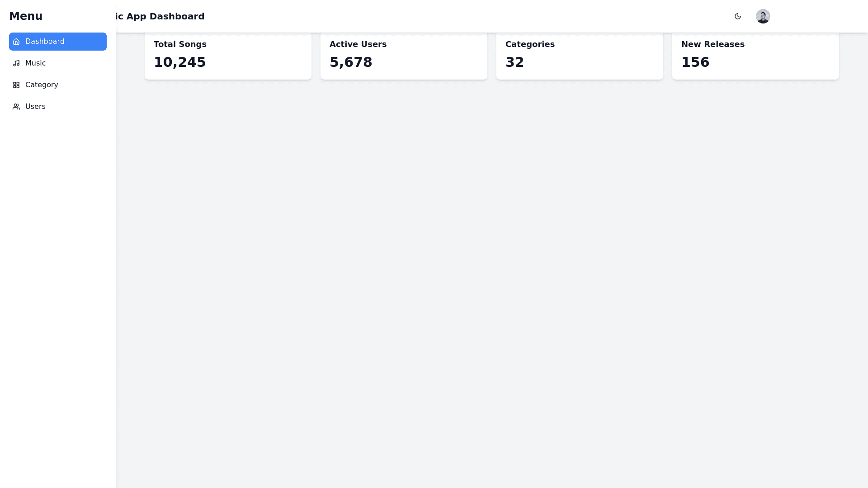
Task: Click the grid icon beside Category
Action: [16, 85]
